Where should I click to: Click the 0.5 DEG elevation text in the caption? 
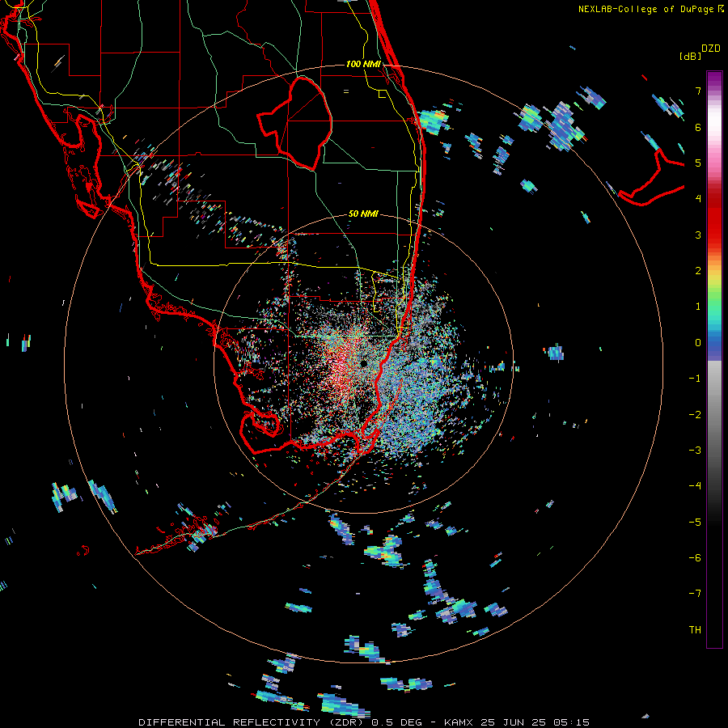396,722
